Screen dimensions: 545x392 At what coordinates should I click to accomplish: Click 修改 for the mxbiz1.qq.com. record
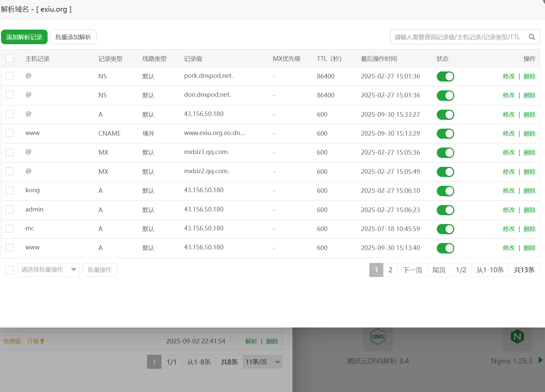click(x=509, y=153)
